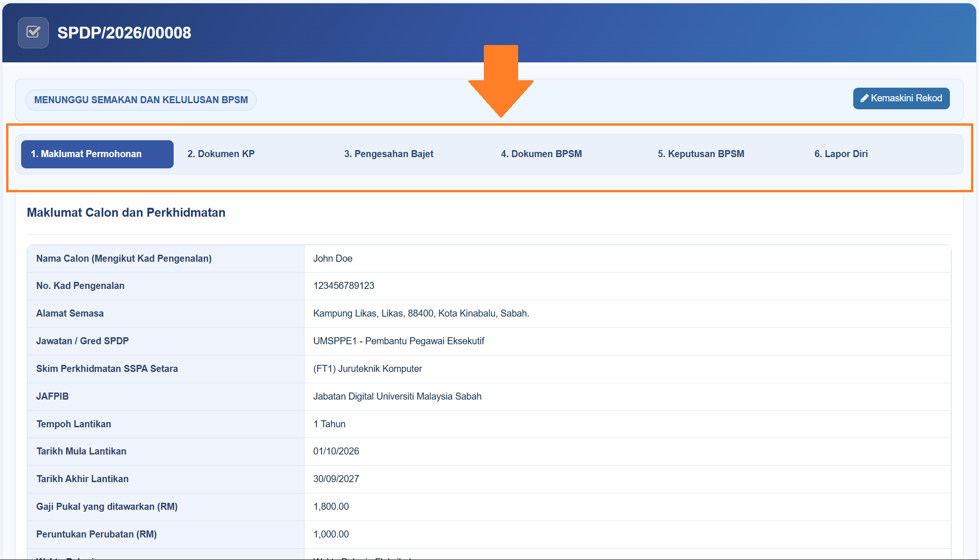The height and width of the screenshot is (560, 979).
Task: Switch to the Lapor Diri tab
Action: pos(841,154)
